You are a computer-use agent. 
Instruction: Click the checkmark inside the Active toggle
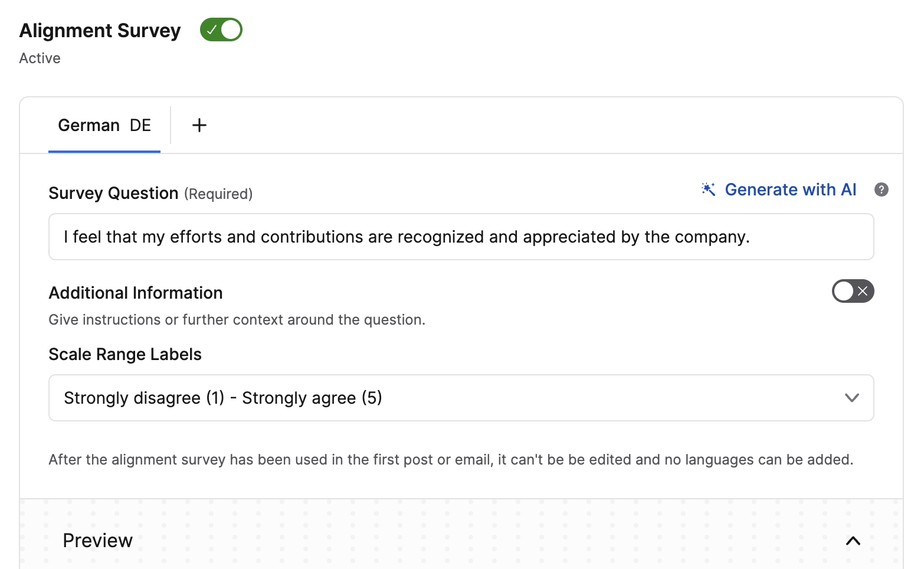click(211, 29)
